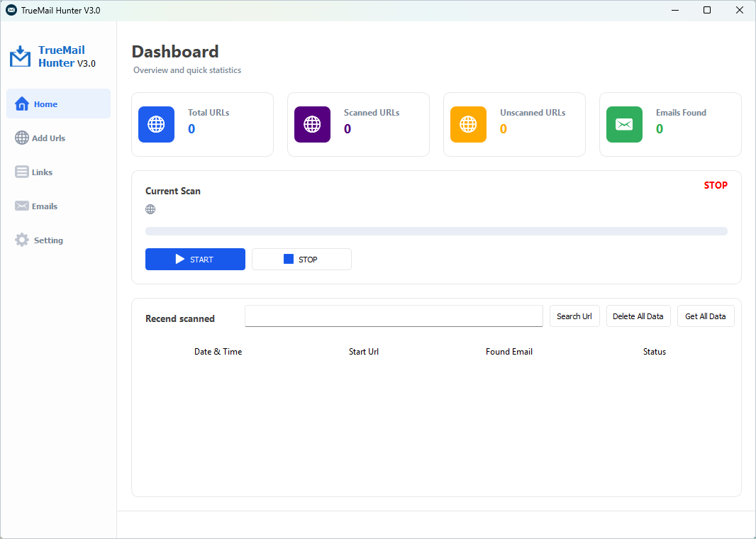This screenshot has width=756, height=539.
Task: Open the Home menu item
Action: (x=58, y=104)
